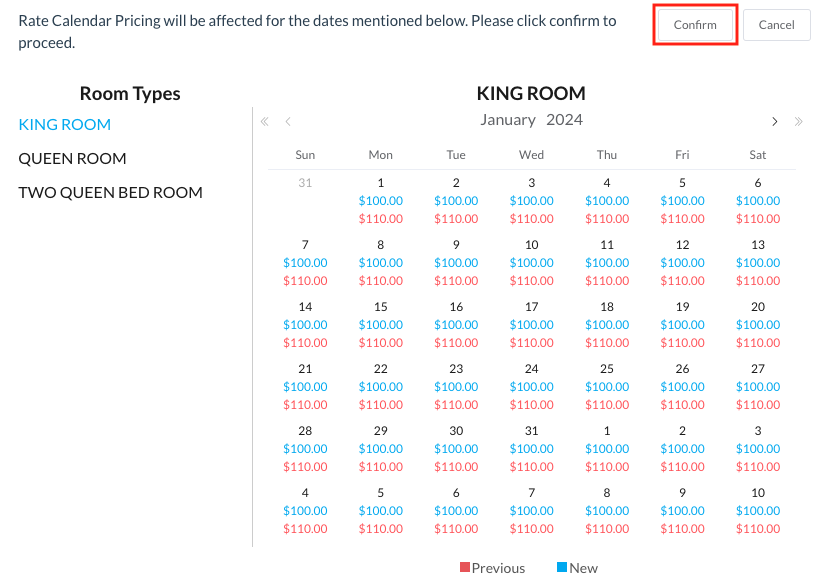The height and width of the screenshot is (580, 820).
Task: Click January month label in calendar header
Action: click(x=508, y=120)
